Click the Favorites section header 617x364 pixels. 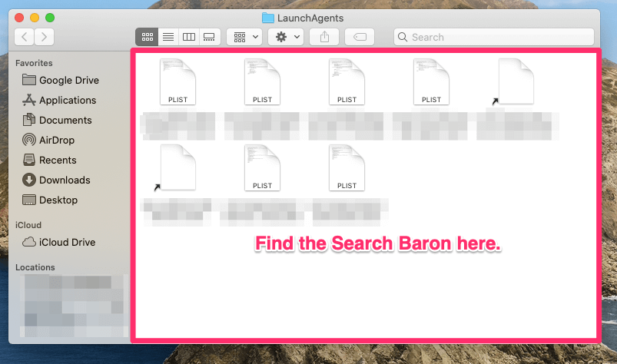click(34, 63)
